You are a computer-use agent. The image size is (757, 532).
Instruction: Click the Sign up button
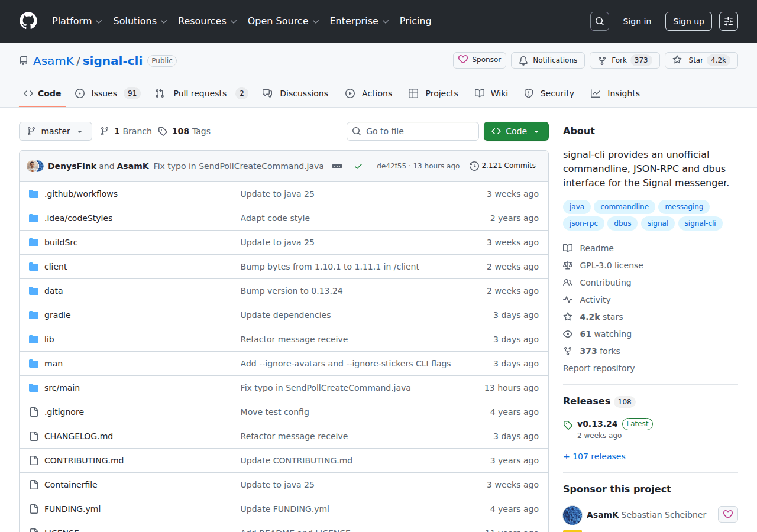[x=688, y=21]
